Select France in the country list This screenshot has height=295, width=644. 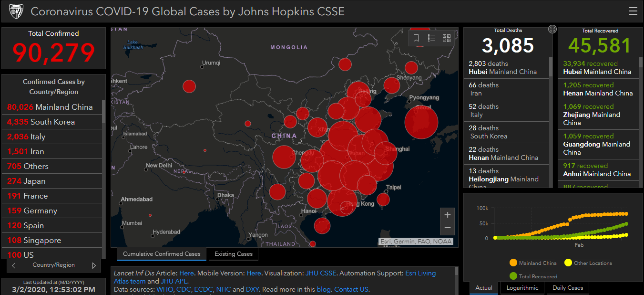coord(52,196)
